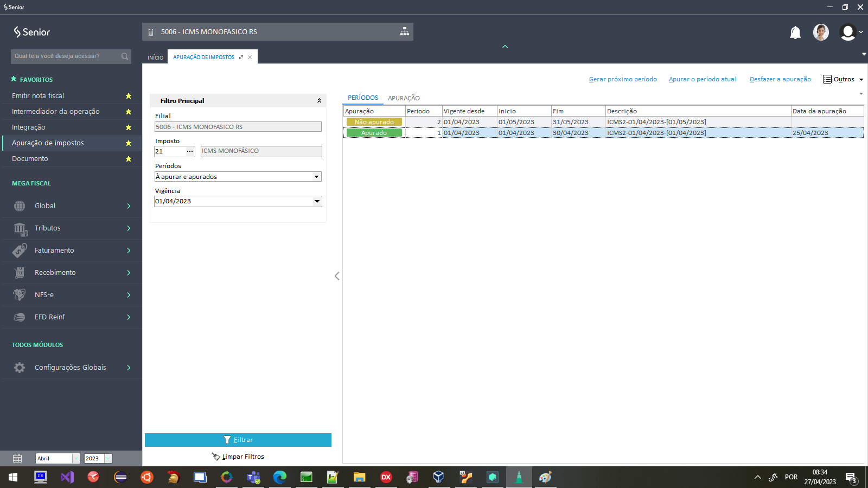This screenshot has height=488, width=868.
Task: Open the Vigência date dropdown
Action: pyautogui.click(x=317, y=201)
